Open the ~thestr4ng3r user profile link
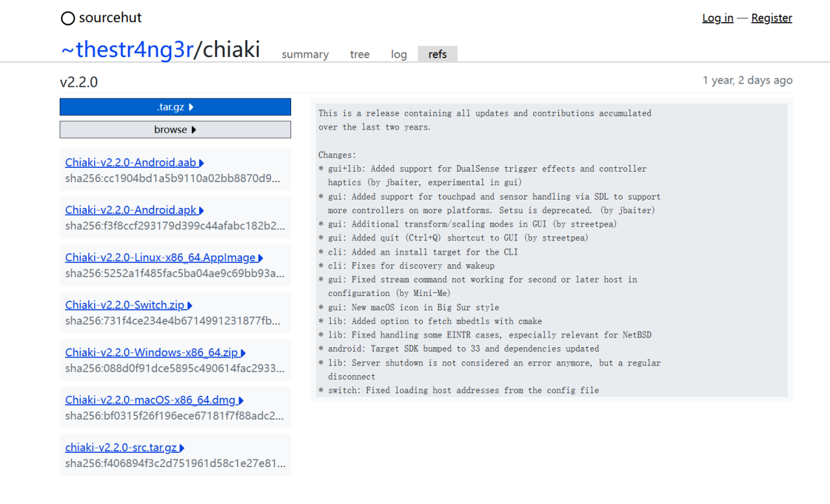830x504 pixels. click(x=127, y=49)
